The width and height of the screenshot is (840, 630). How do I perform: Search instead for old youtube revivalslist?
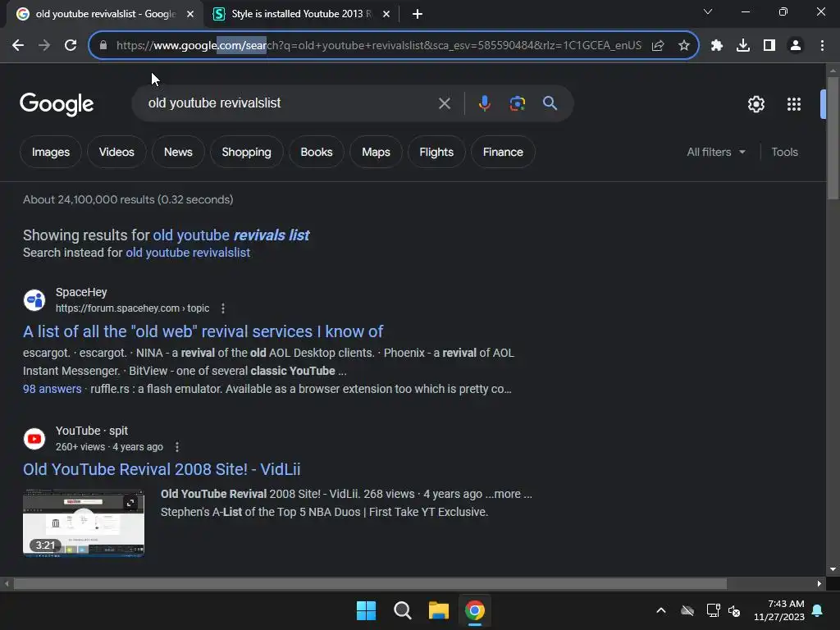click(x=188, y=253)
